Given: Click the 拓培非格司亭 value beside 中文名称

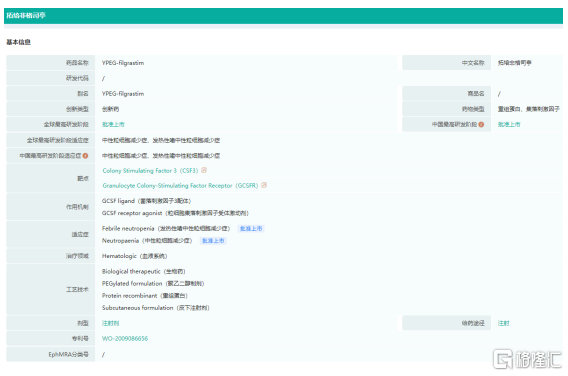Looking at the screenshot, I should [515, 63].
